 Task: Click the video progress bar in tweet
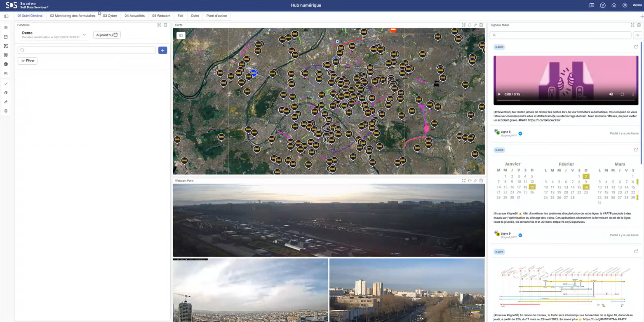[566, 100]
